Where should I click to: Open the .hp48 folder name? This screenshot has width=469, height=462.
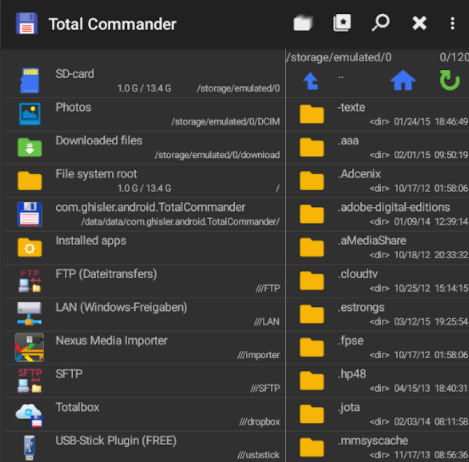pos(352,374)
